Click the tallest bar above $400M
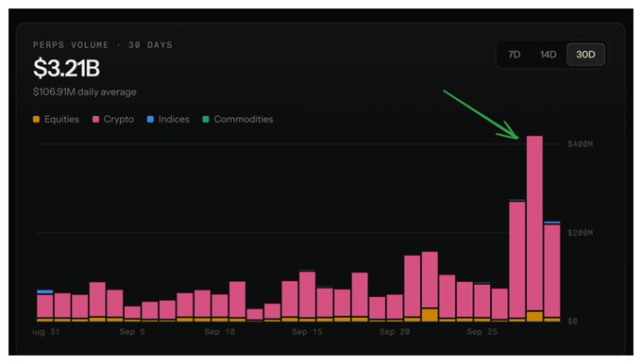 tap(534, 228)
